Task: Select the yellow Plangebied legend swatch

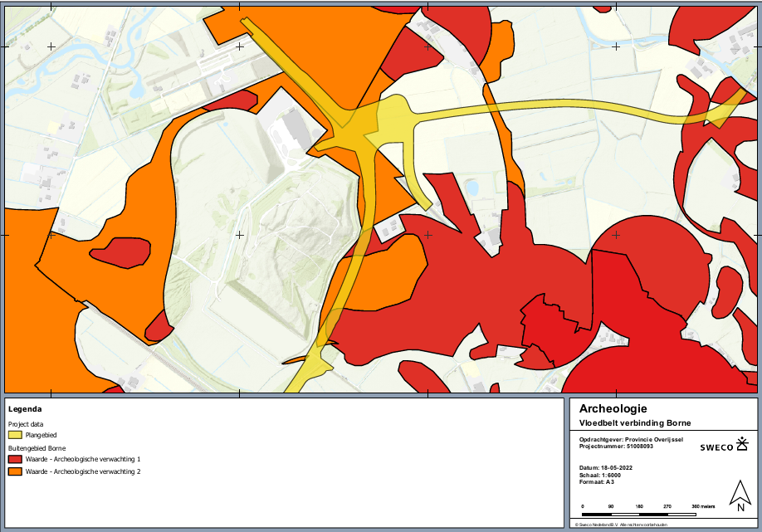Action: (15, 435)
